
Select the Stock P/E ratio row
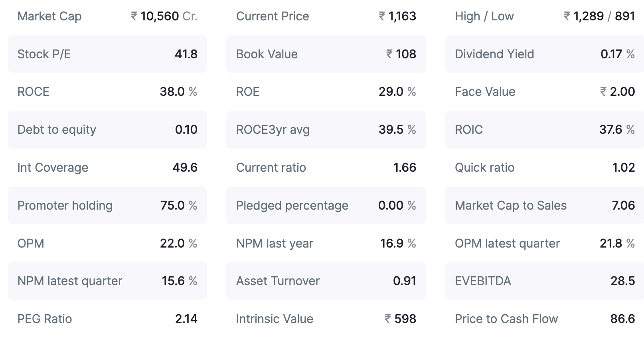coord(107,54)
